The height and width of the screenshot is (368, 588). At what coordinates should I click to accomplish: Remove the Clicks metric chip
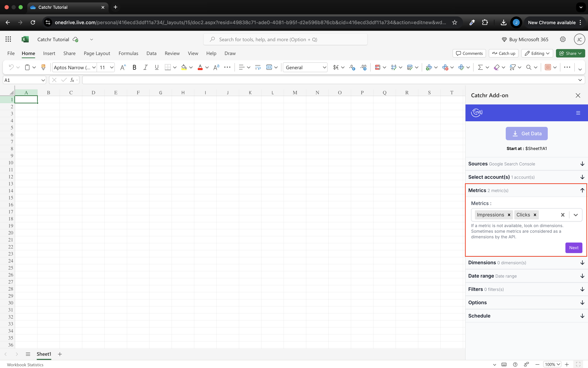click(535, 215)
